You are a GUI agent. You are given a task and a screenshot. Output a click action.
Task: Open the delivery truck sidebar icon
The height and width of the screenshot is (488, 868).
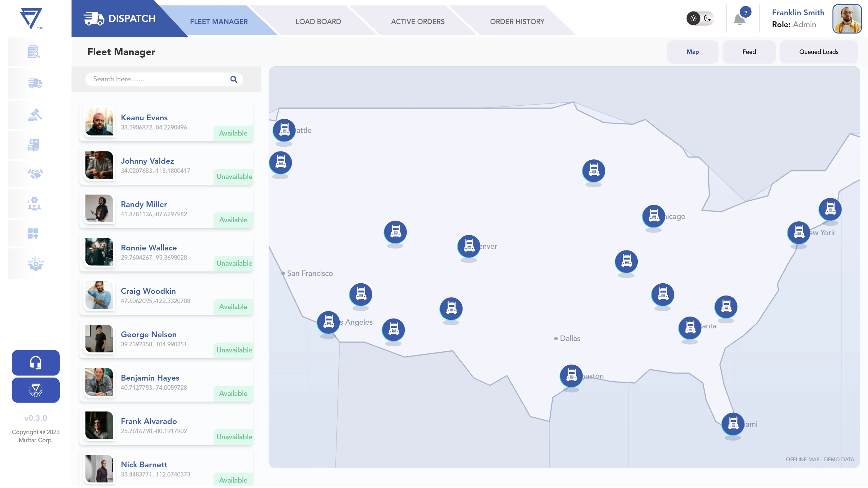[x=35, y=83]
